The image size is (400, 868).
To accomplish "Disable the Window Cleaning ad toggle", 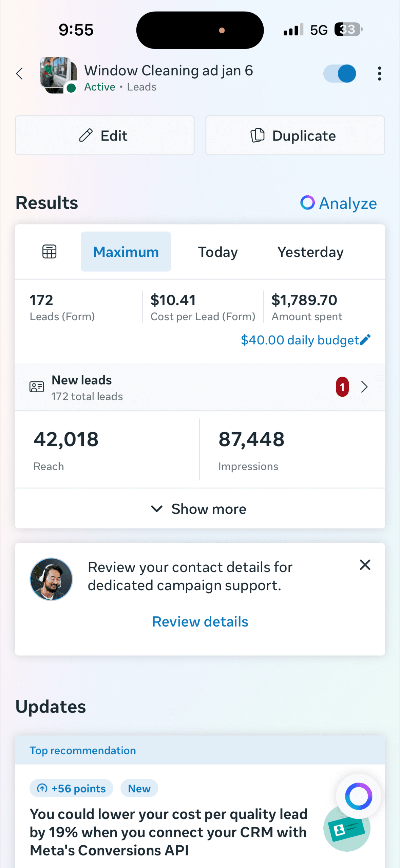I will 340,74.
